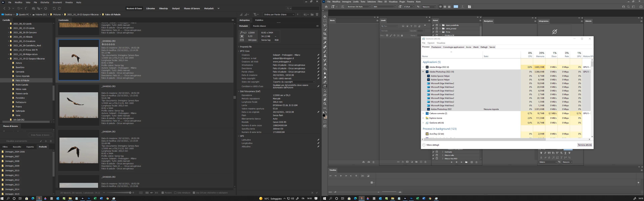This screenshot has height=201, width=644.
Task: Click Inizia flusso di lavoro button
Action: (40, 135)
